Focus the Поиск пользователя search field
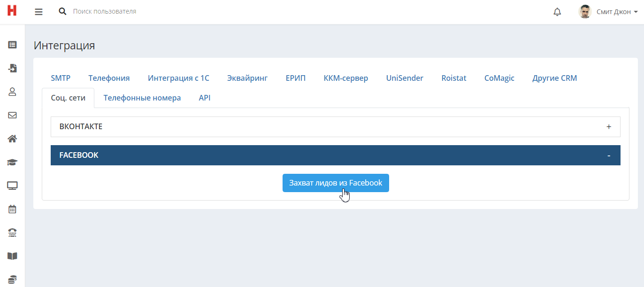The height and width of the screenshot is (287, 644). (x=105, y=11)
